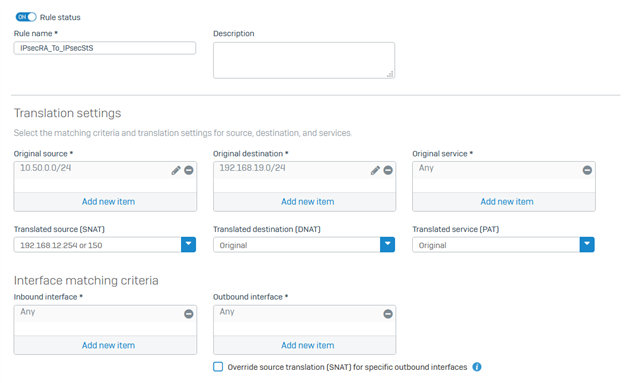Focus the Rule name input field
This screenshot has height=383, width=640.
tap(104, 48)
